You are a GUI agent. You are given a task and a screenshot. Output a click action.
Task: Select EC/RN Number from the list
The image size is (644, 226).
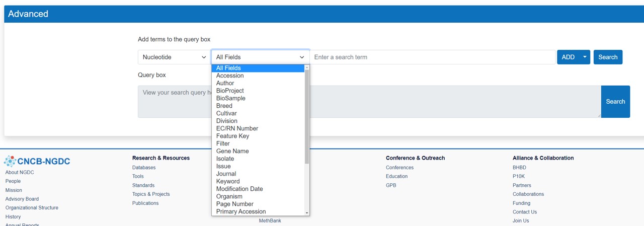pyautogui.click(x=237, y=128)
